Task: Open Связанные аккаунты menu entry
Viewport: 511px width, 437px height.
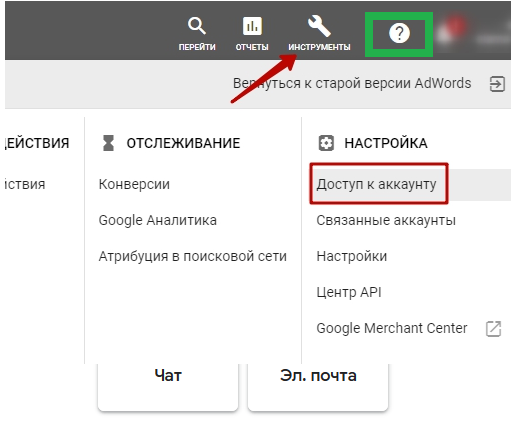Action: point(386,220)
